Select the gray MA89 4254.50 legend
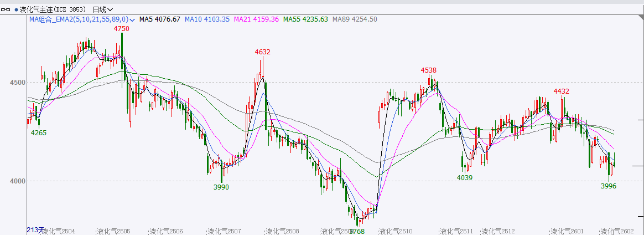Screen dimensions: 644x235 tap(354, 19)
